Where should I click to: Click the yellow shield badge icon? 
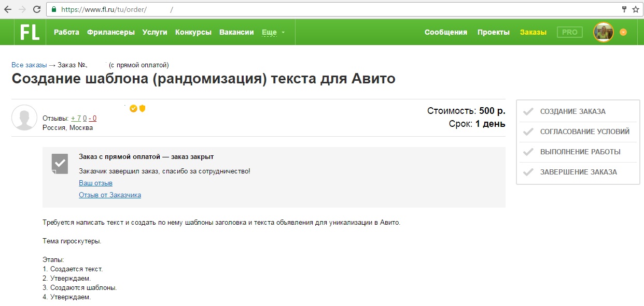tap(142, 108)
